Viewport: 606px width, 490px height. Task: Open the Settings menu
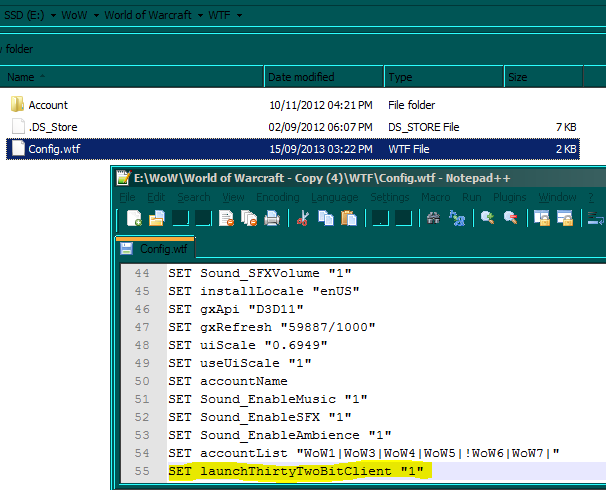point(390,197)
